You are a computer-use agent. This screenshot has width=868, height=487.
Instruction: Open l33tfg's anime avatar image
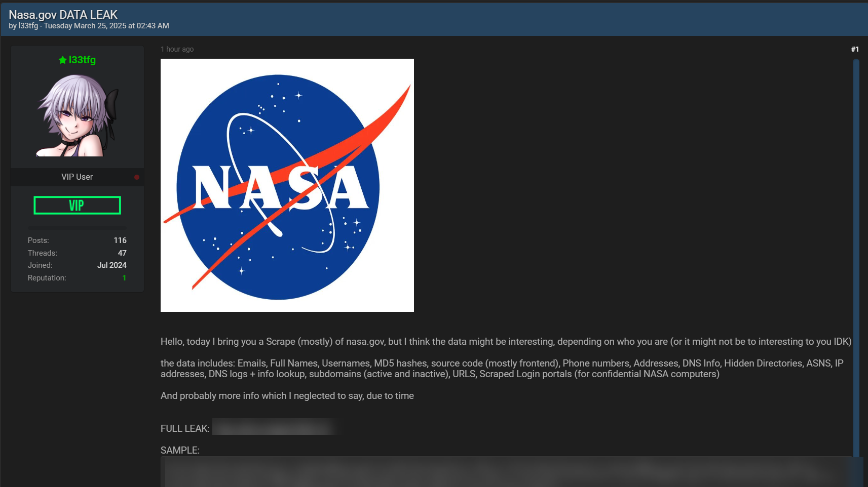point(78,115)
